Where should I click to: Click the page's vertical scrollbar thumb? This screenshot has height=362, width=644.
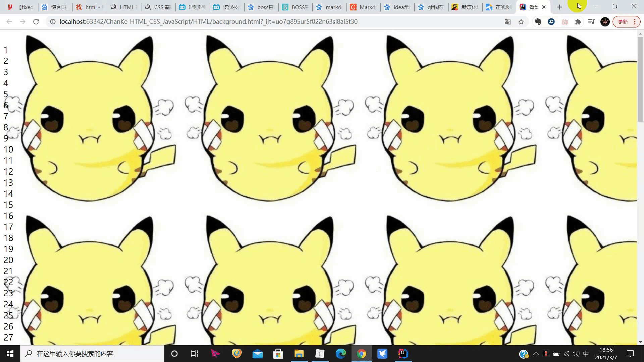click(640, 79)
